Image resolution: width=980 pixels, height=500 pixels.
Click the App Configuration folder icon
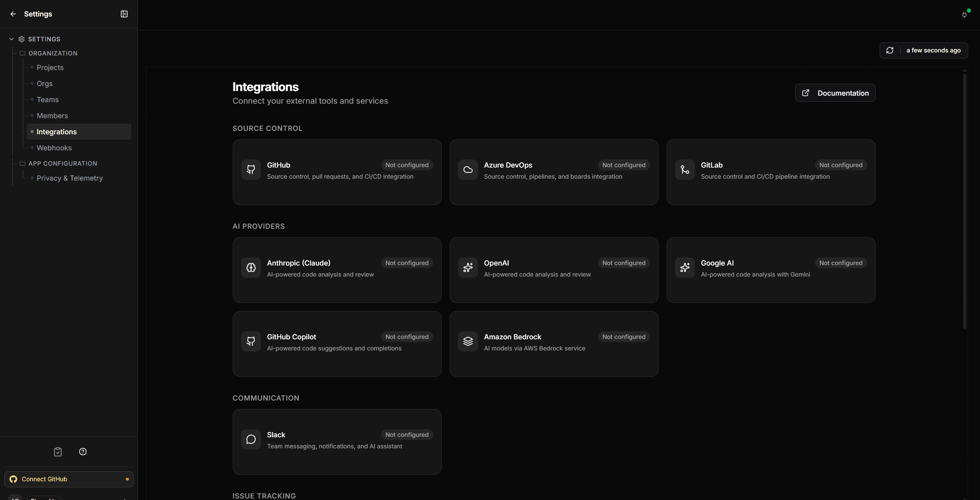(23, 163)
